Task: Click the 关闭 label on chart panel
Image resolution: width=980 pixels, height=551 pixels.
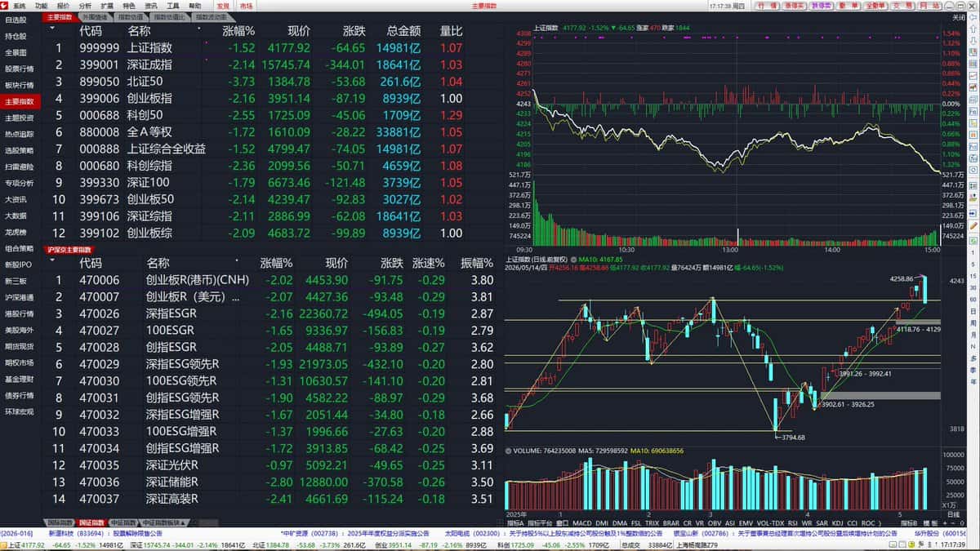Action: tap(958, 16)
